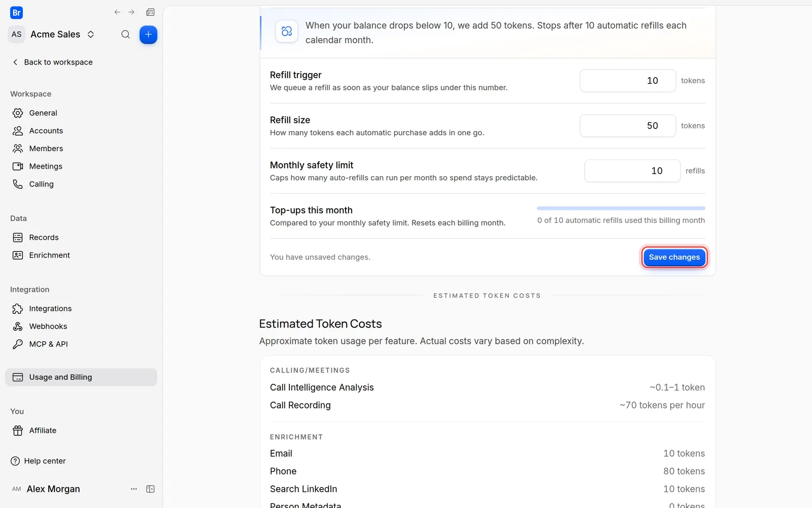
Task: Open MCP & API settings
Action: [x=81, y=344]
